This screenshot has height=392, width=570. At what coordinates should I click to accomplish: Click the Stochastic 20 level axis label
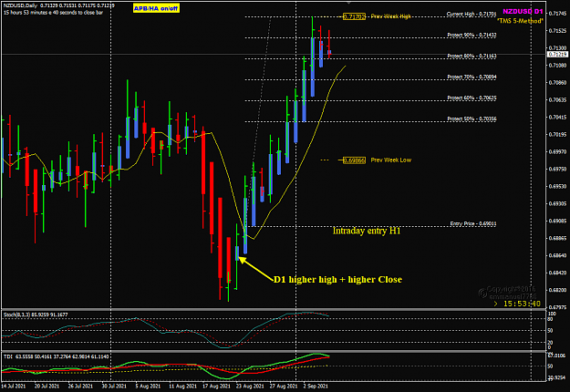pyautogui.click(x=550, y=343)
